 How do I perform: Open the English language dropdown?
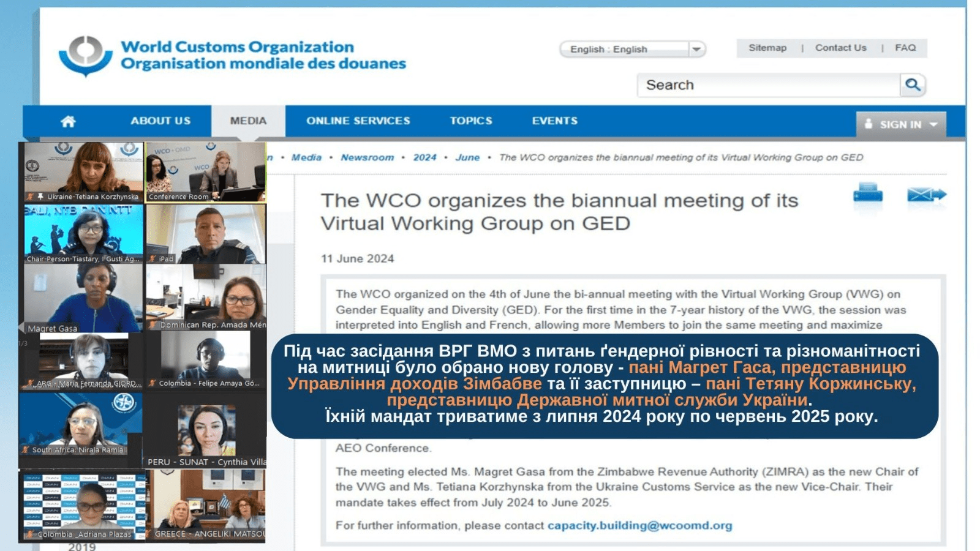[x=633, y=49]
